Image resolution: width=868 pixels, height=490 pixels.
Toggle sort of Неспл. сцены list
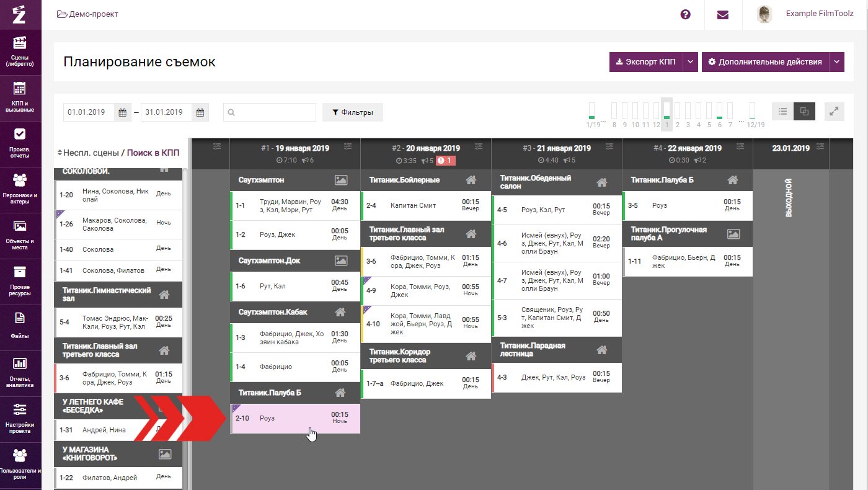point(60,153)
